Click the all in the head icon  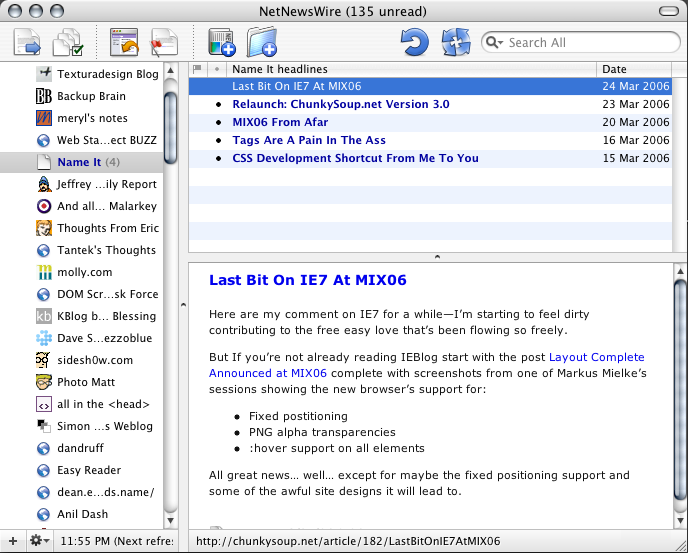click(x=43, y=404)
